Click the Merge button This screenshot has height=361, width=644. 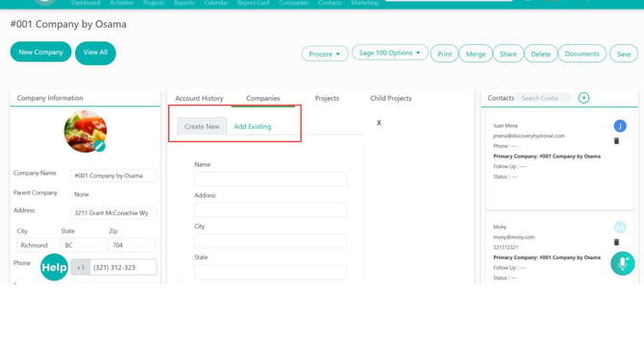476,54
